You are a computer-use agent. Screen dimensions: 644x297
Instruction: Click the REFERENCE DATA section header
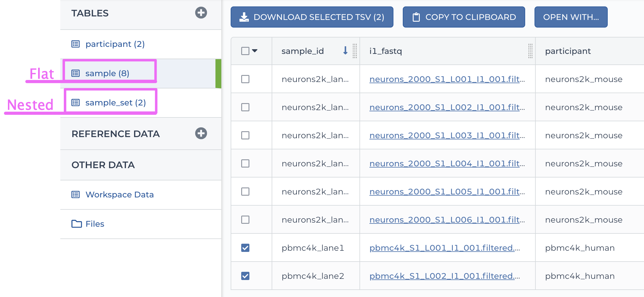click(x=116, y=134)
